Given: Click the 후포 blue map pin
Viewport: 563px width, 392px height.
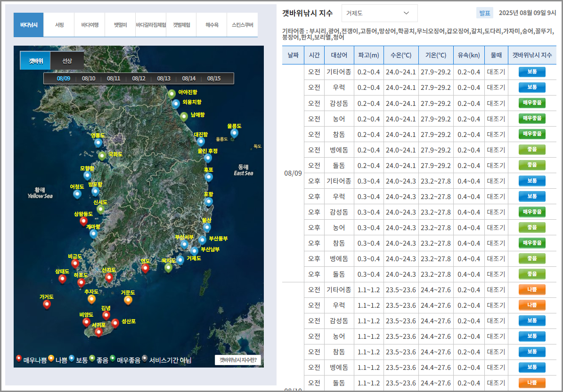Looking at the screenshot, I should pyautogui.click(x=209, y=177).
